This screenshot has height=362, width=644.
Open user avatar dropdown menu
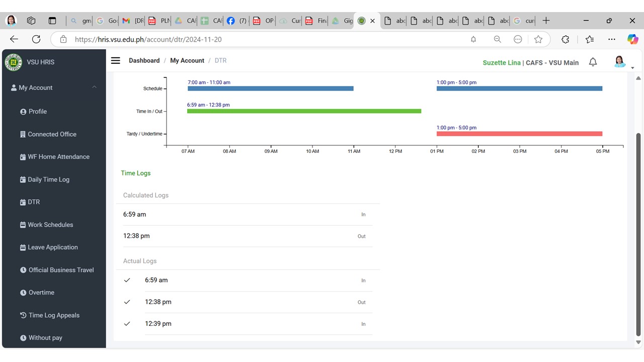620,62
